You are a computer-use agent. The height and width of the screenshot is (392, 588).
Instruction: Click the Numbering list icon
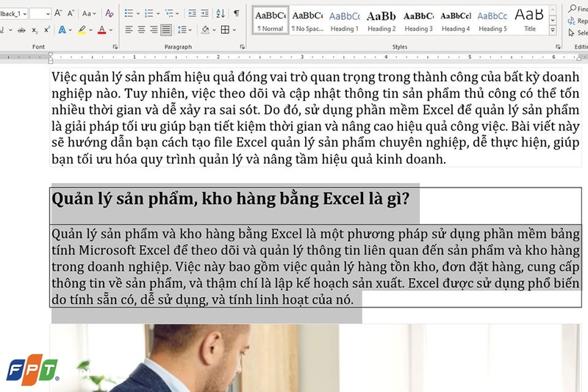pyautogui.click(x=149, y=13)
